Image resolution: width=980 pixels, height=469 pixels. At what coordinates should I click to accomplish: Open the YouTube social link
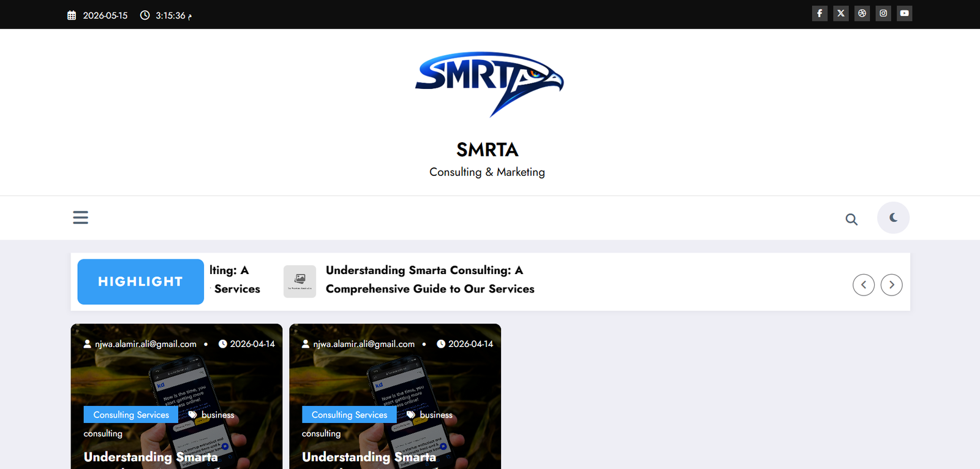click(x=905, y=13)
